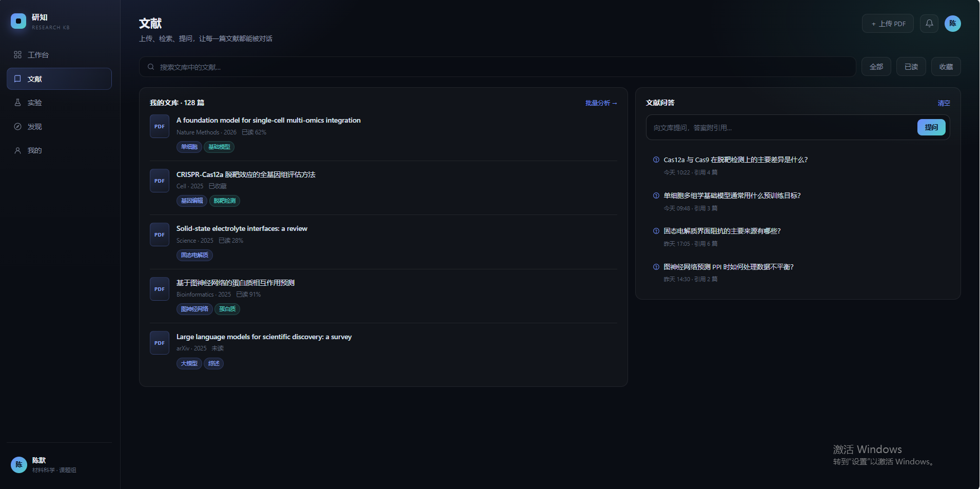The image size is (980, 489).
Task: Open PDF icon of 基于图神经网络 paper
Action: (160, 289)
